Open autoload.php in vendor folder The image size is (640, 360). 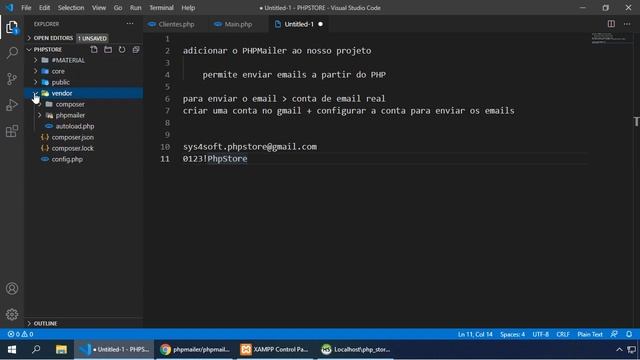point(75,126)
